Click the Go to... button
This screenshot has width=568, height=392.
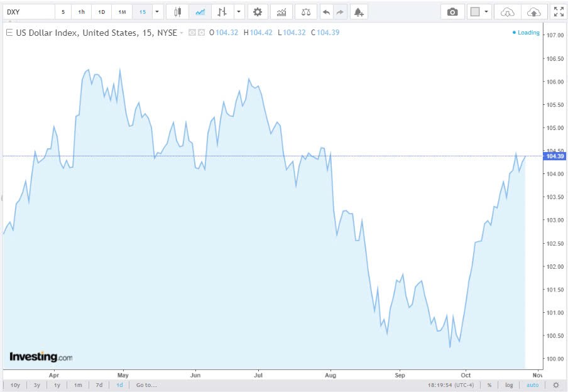point(146,385)
